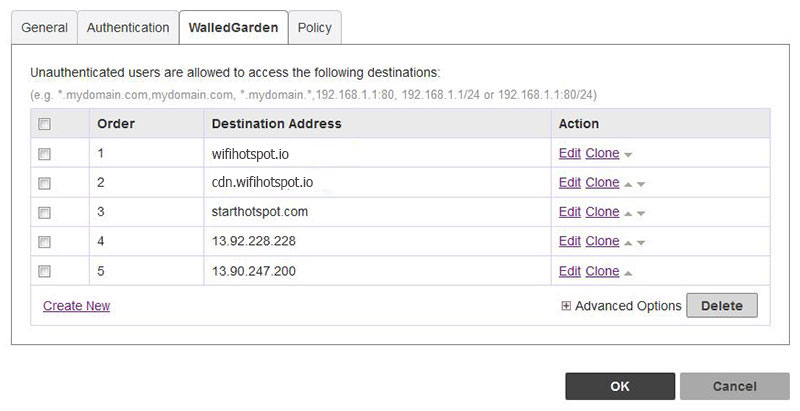The height and width of the screenshot is (411, 800).
Task: Clone the cdn.wifihotspot.io entry
Action: [x=602, y=183]
